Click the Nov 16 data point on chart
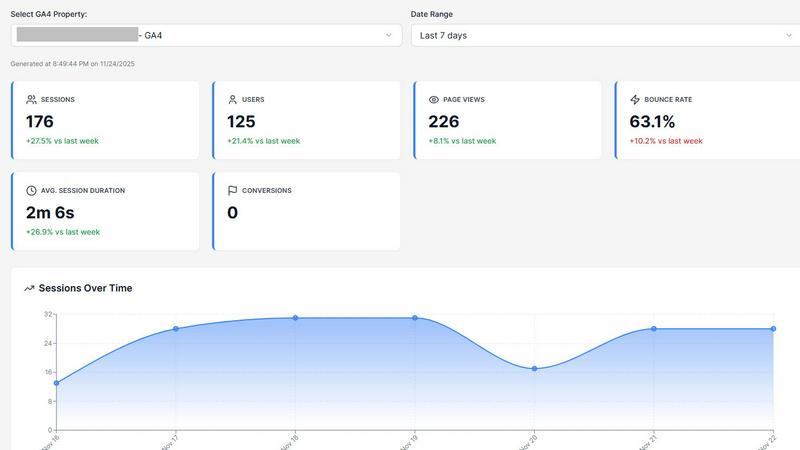 [56, 383]
